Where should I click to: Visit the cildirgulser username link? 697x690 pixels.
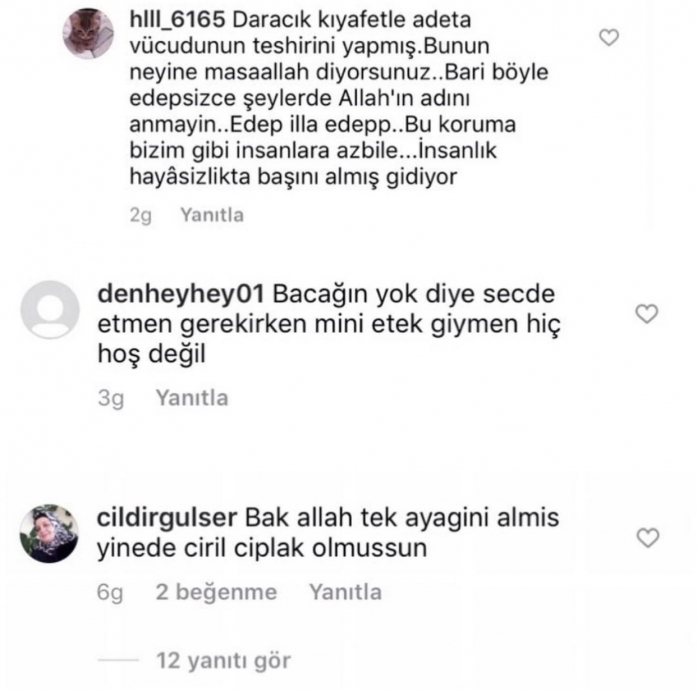[x=167, y=518]
